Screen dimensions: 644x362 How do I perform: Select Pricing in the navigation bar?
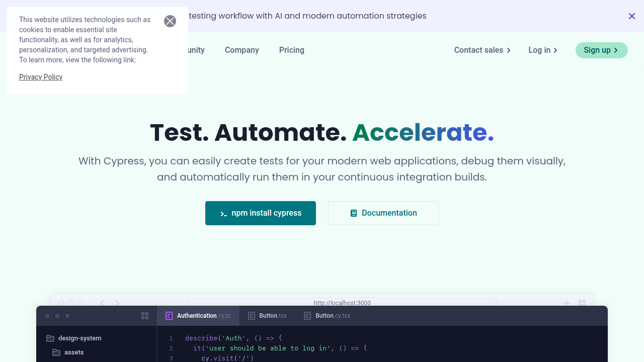291,50
